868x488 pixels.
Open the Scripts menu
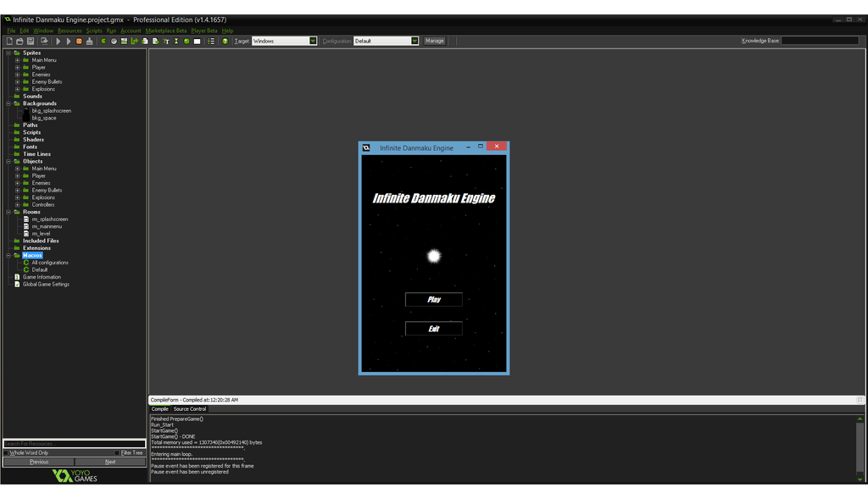(93, 30)
